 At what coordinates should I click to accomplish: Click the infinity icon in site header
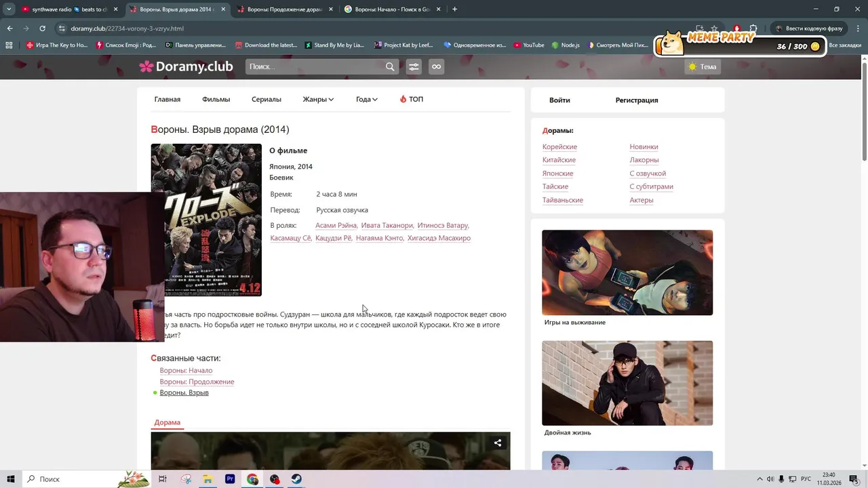[x=436, y=66]
